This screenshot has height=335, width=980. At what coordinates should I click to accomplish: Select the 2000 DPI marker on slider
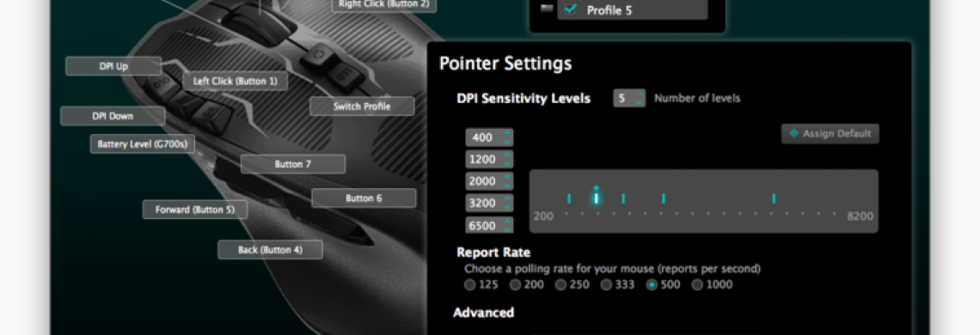tap(623, 198)
